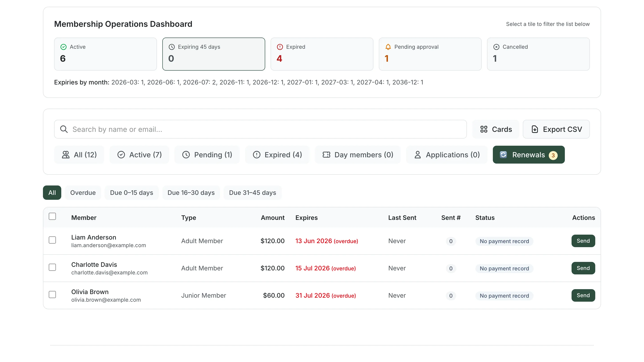Click the Amount column header

coord(273,218)
